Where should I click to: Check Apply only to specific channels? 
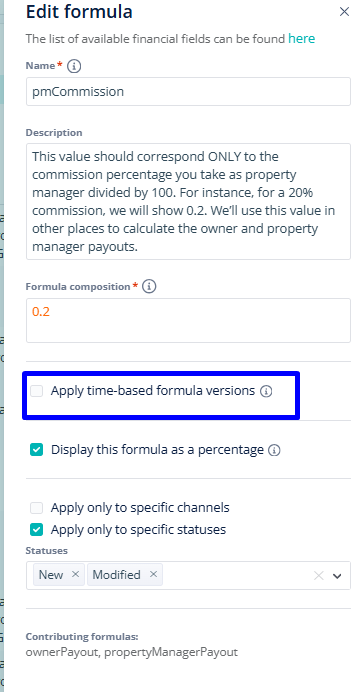click(x=37, y=508)
